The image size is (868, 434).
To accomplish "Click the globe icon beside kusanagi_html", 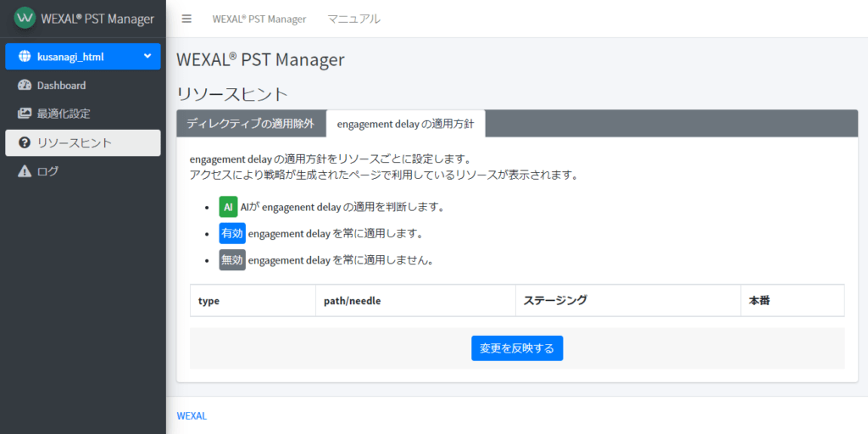I will (25, 57).
